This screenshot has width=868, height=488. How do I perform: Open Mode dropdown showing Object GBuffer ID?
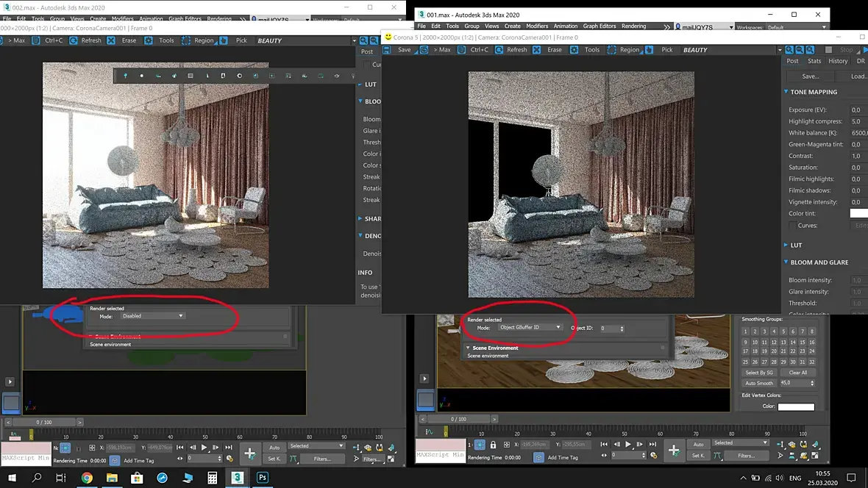[531, 328]
